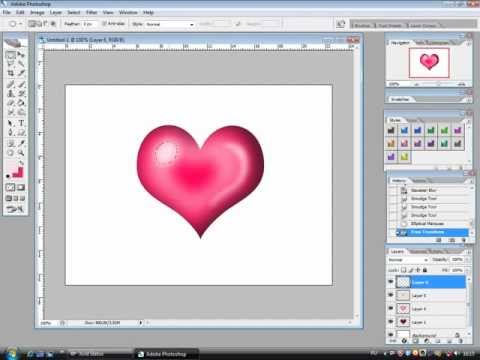Hide the Background layer

point(391,334)
